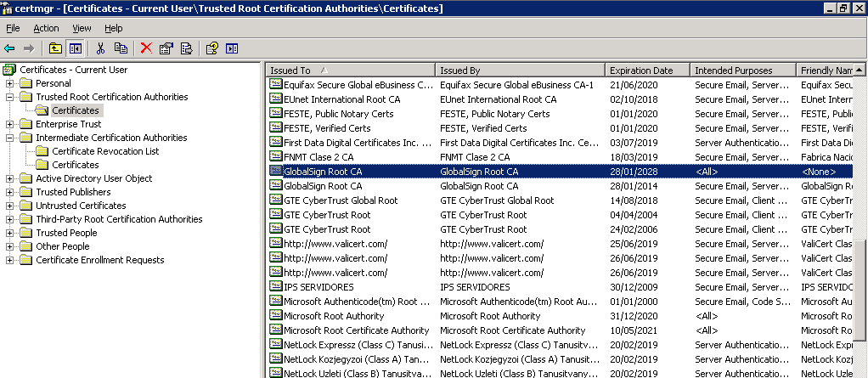The width and height of the screenshot is (868, 378).
Task: Click the Certificates - Current User root icon
Action: tap(9, 70)
